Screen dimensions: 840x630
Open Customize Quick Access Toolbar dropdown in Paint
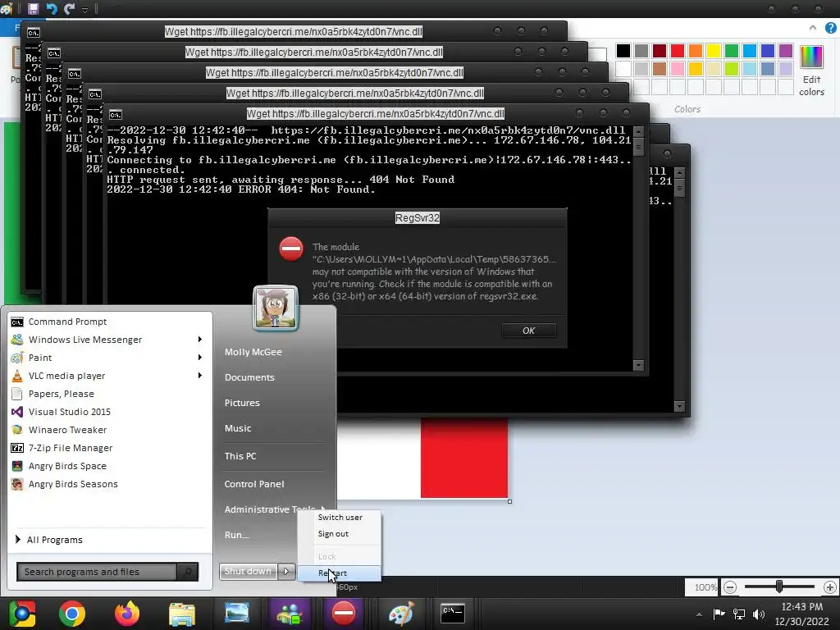click(84, 9)
